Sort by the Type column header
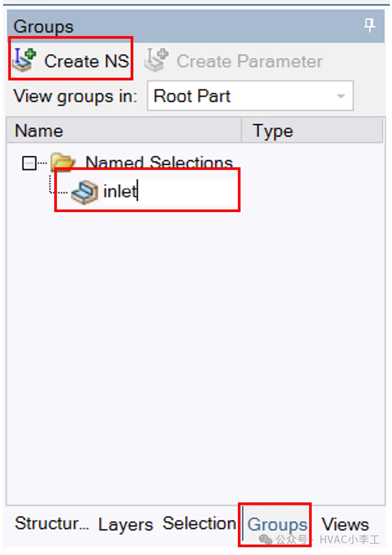Screen dimensions: 392x555 [312, 130]
